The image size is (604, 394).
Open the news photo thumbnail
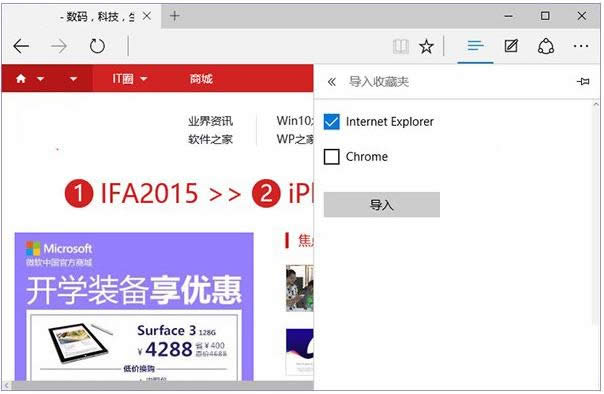300,288
